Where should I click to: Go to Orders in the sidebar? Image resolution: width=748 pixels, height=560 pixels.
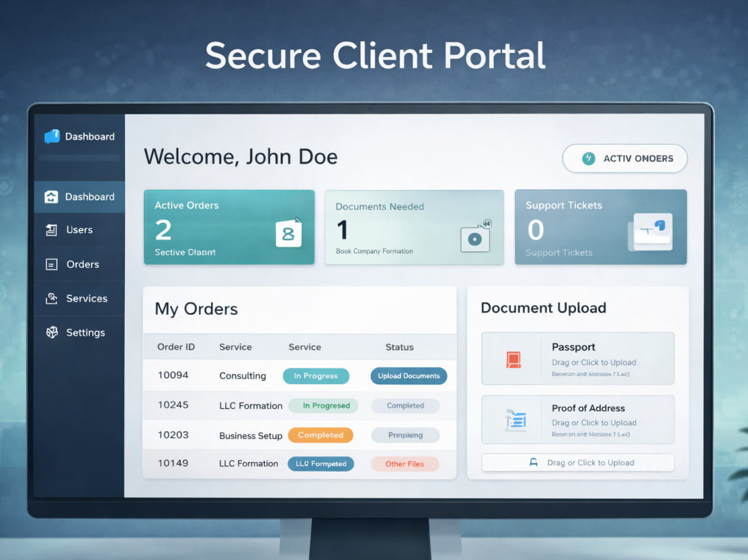(x=79, y=264)
